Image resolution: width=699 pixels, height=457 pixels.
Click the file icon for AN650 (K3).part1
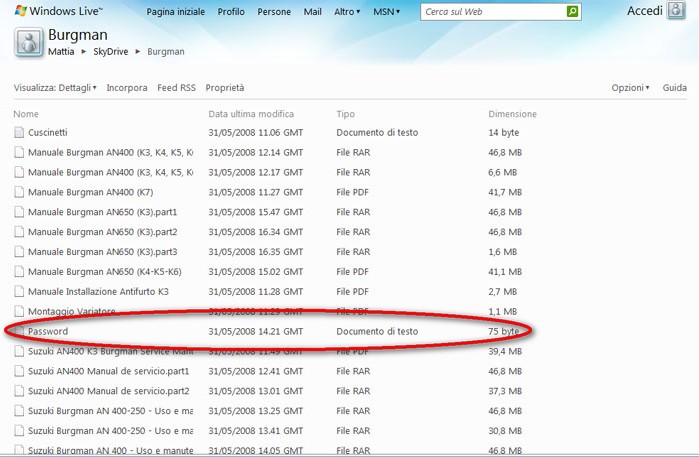tap(19, 212)
